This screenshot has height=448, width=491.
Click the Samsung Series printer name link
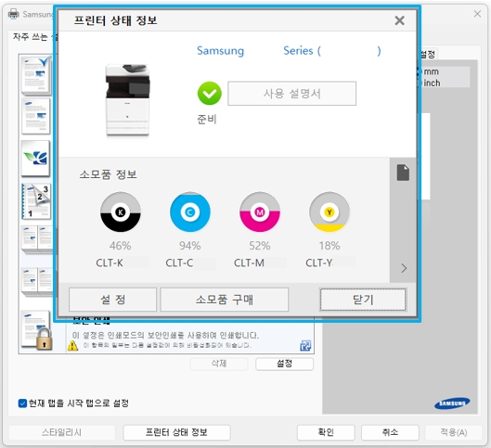point(289,51)
